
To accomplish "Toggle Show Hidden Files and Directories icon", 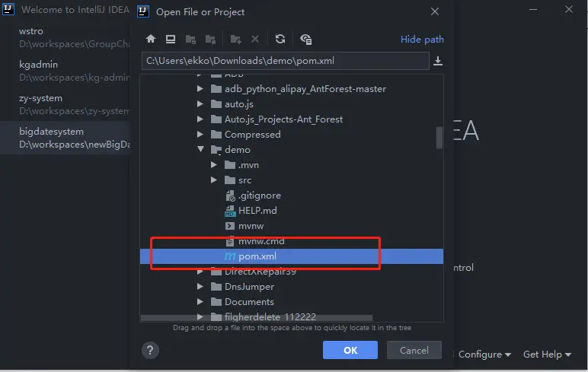I will 305,39.
